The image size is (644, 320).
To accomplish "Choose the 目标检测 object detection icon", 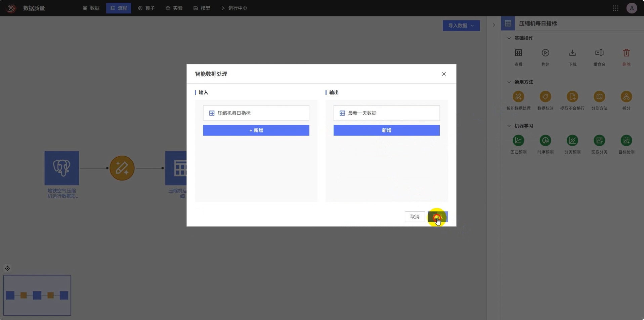I will [x=626, y=141].
